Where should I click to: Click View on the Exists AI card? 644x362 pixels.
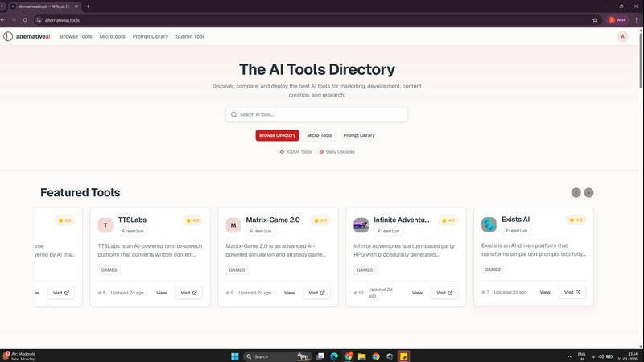(545, 292)
